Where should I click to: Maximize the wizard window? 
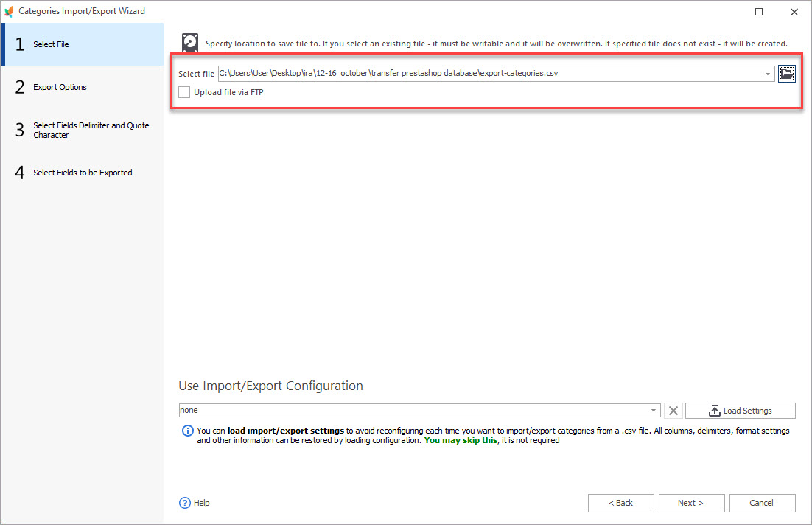[759, 11]
